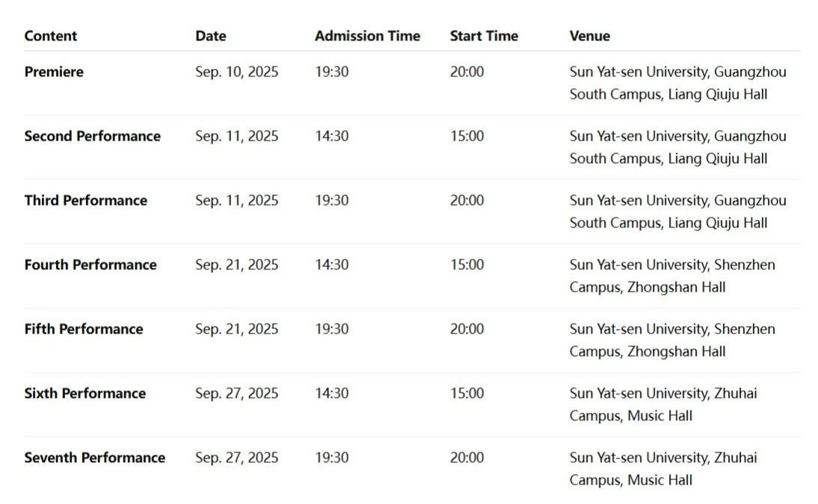Select the Fourth Performance row label

coord(90,265)
